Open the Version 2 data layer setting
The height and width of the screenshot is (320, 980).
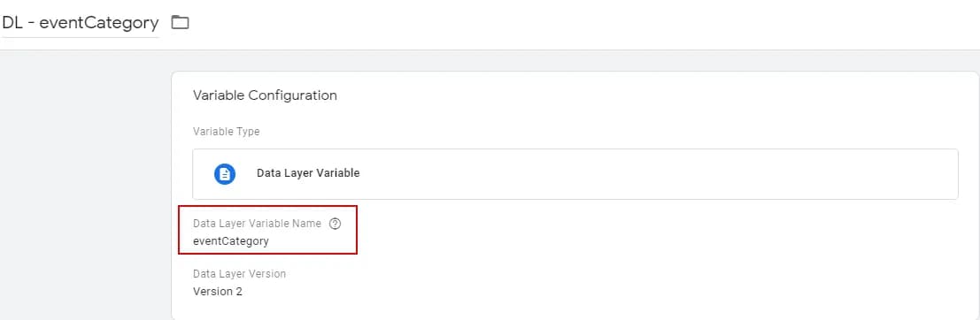click(x=218, y=292)
